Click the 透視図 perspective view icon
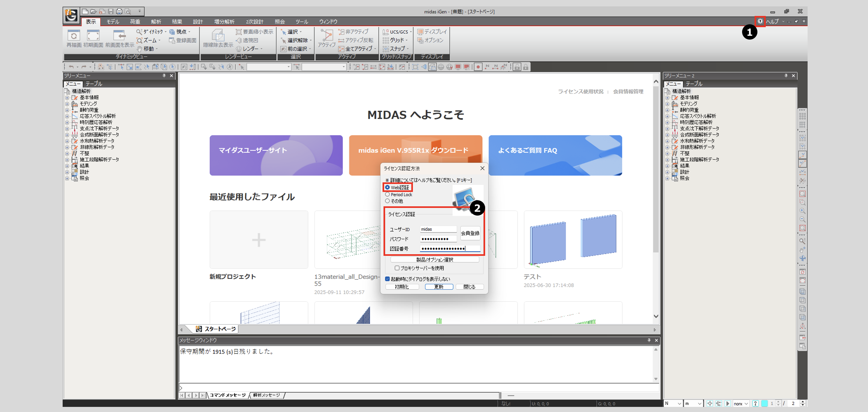The image size is (868, 412). (238, 40)
